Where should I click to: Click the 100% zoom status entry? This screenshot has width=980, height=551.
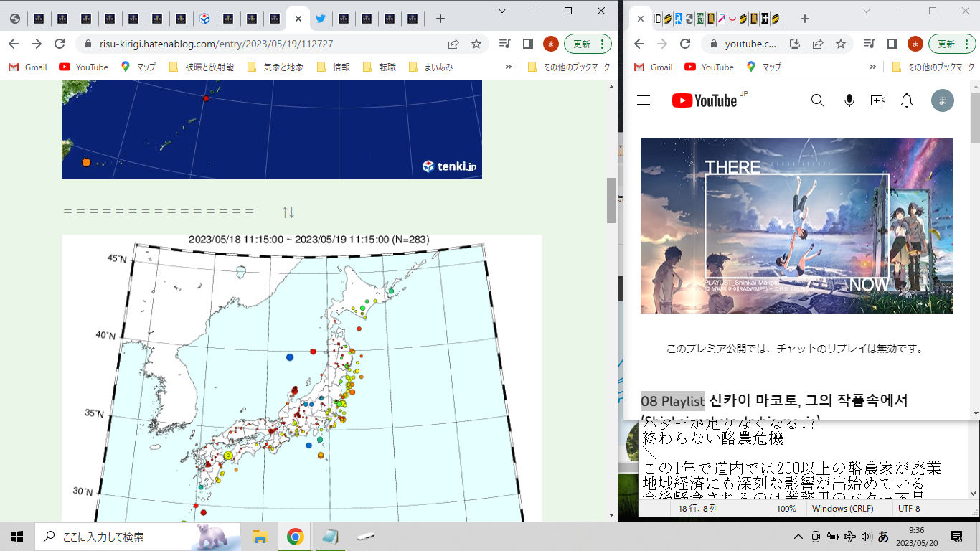(786, 509)
